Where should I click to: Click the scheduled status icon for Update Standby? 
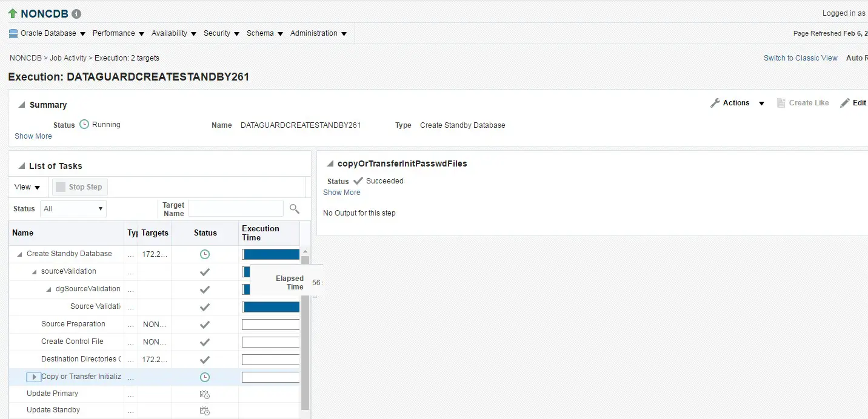205,411
